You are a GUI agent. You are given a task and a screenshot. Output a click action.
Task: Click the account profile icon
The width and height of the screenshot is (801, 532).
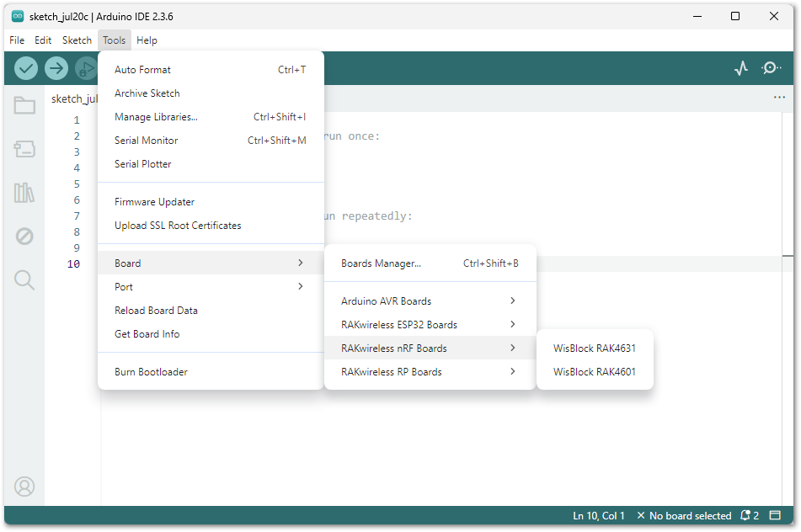pyautogui.click(x=24, y=487)
